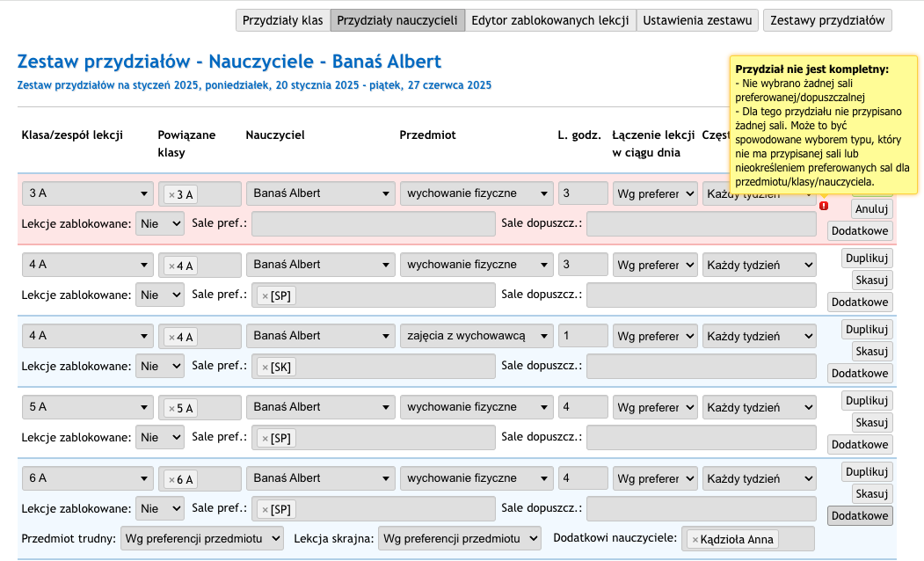Image resolution: width=924 pixels, height=561 pixels.
Task: Click the 'Przedmiot' column header
Action: tap(428, 135)
